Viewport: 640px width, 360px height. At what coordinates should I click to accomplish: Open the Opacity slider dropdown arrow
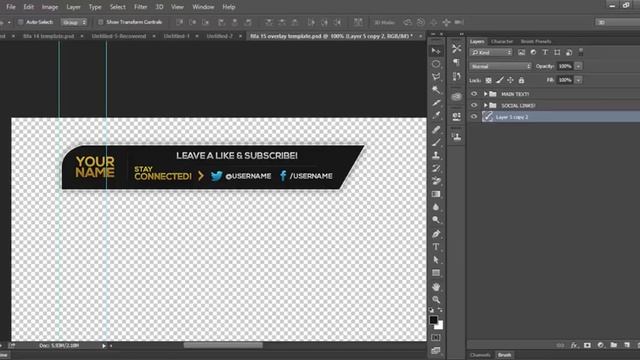(x=578, y=66)
